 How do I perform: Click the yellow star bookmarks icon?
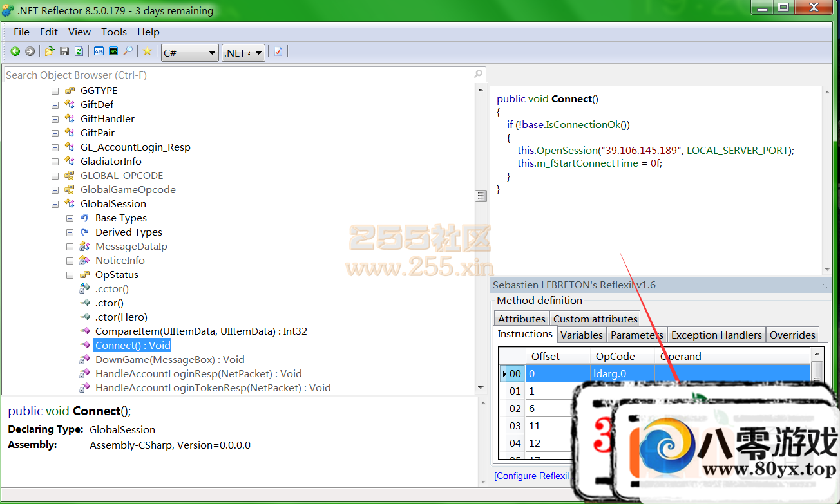coord(148,51)
